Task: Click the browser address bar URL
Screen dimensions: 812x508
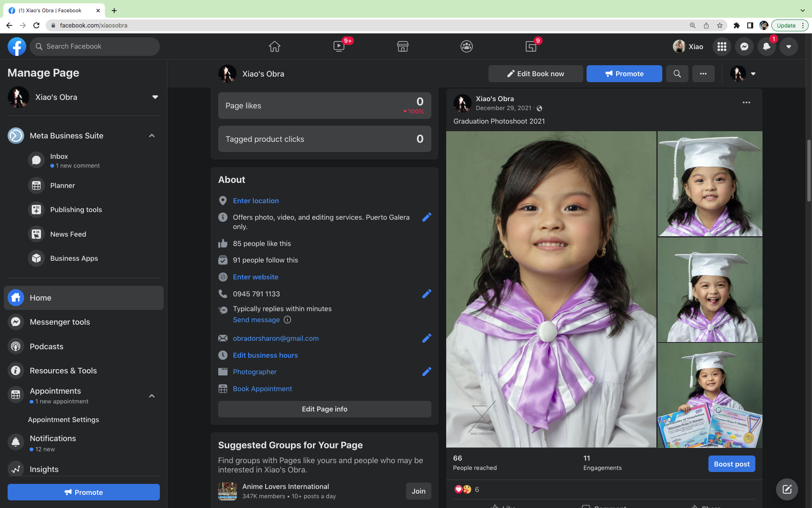Action: click(x=93, y=25)
